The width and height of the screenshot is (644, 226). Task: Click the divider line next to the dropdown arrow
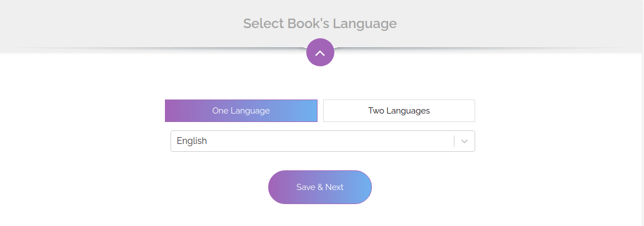pos(454,141)
